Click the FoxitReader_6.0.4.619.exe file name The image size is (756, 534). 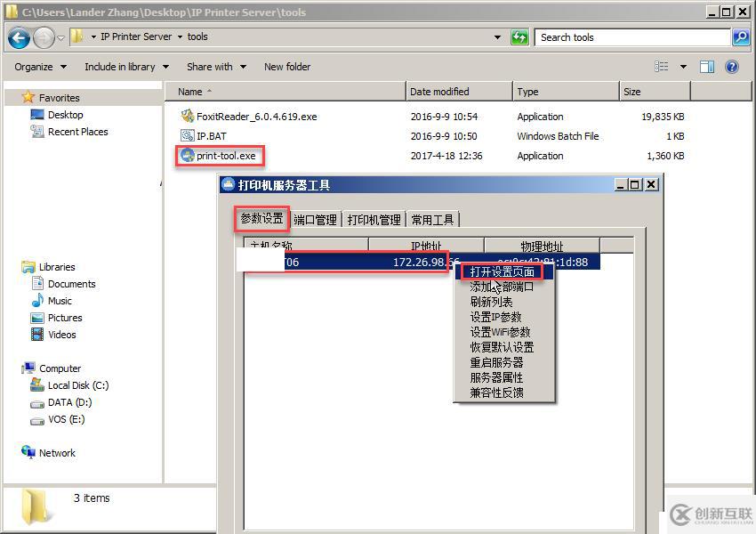(x=256, y=117)
